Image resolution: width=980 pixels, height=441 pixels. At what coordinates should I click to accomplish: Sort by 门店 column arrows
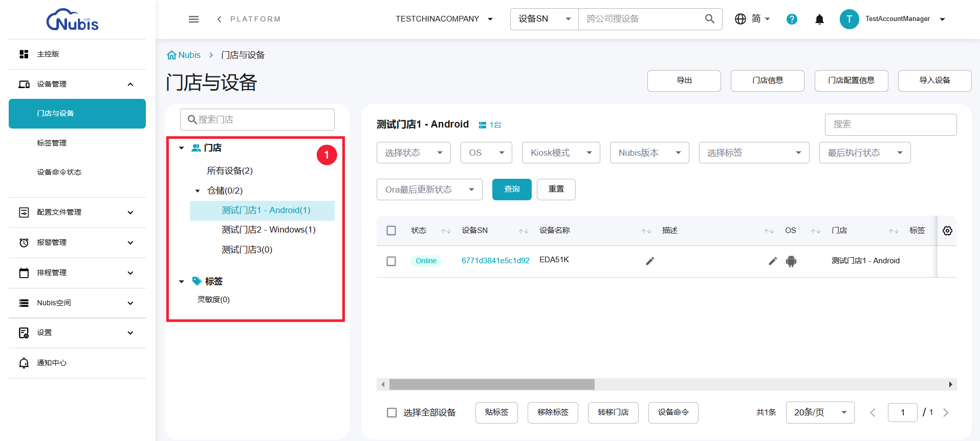click(894, 231)
